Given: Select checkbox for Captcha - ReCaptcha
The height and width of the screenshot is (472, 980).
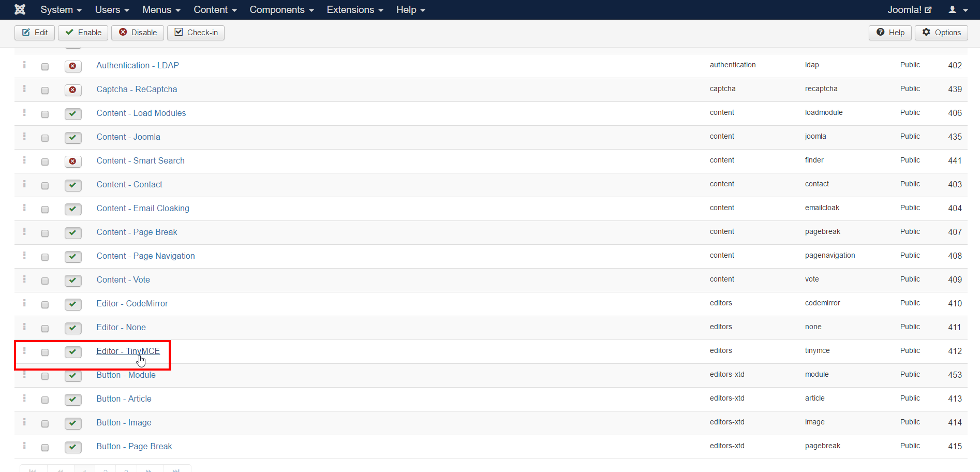Looking at the screenshot, I should coord(45,90).
